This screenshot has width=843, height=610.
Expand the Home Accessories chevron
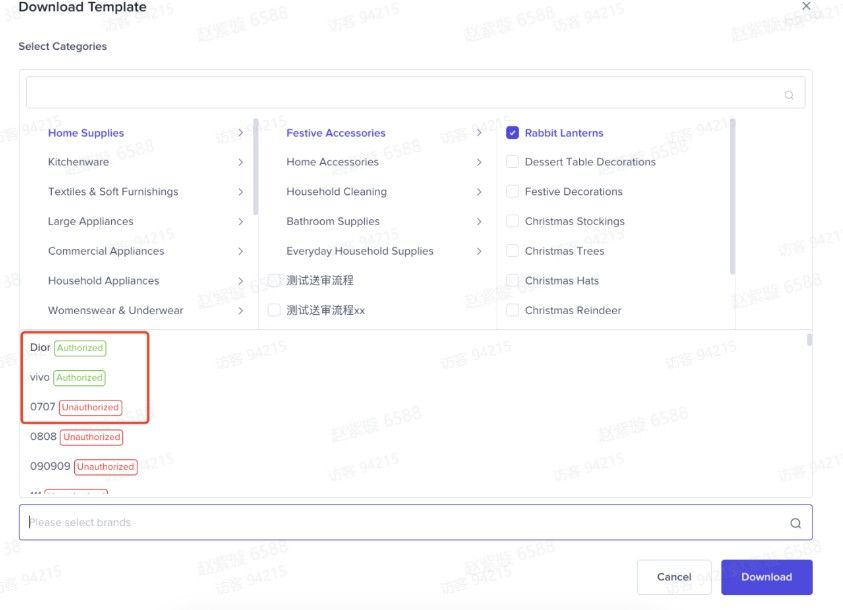tap(479, 162)
